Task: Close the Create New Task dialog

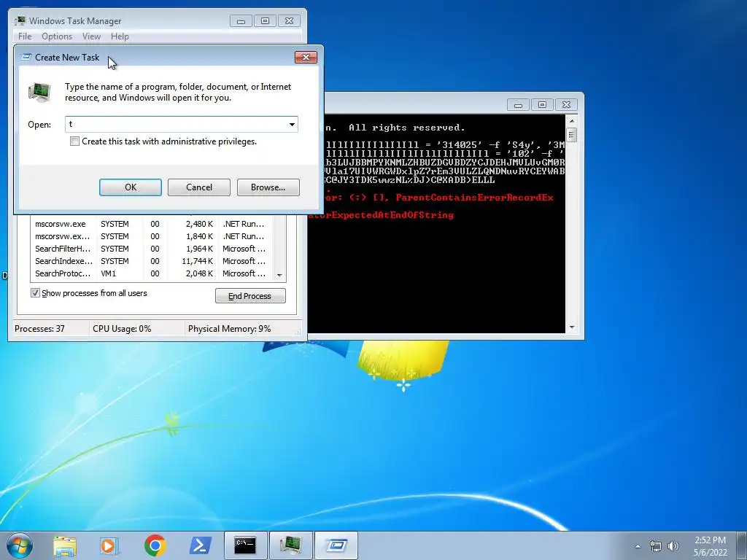Action: click(306, 57)
